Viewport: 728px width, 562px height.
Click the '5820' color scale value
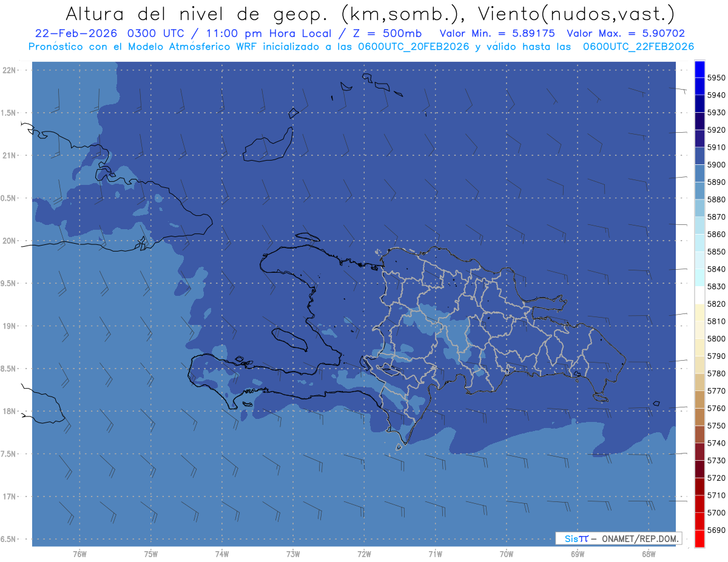click(x=716, y=304)
